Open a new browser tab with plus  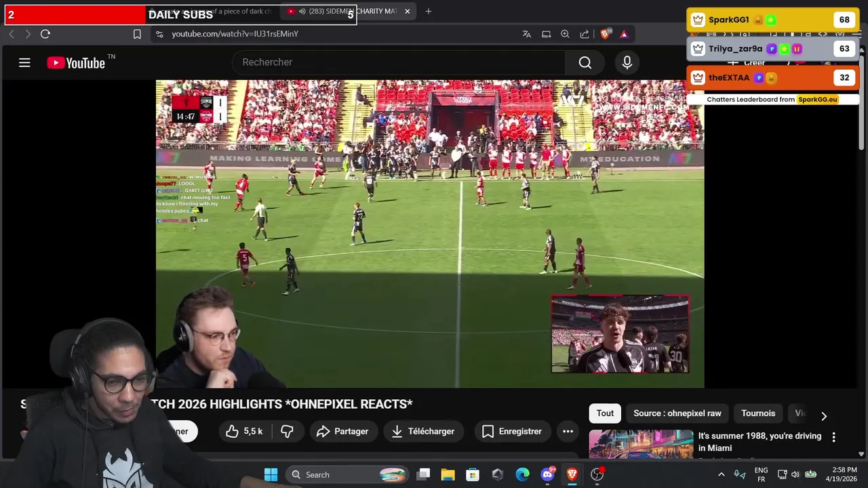coord(428,11)
